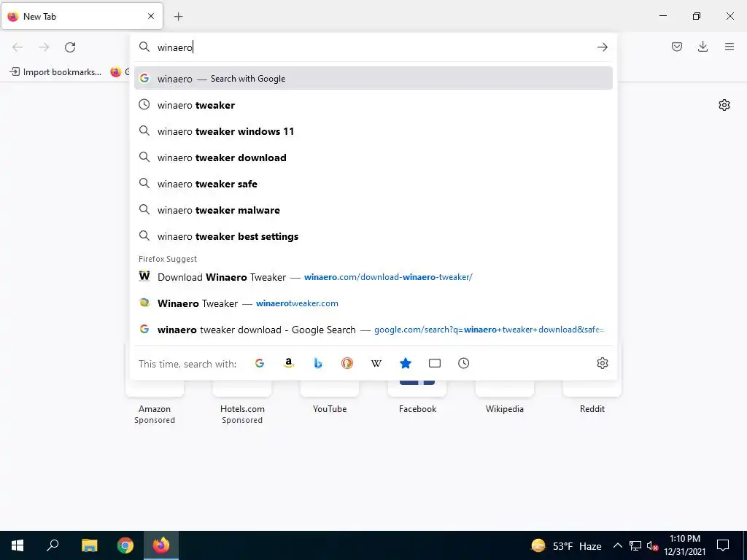
Task: Click the Go arrow in the address bar
Action: (x=602, y=47)
